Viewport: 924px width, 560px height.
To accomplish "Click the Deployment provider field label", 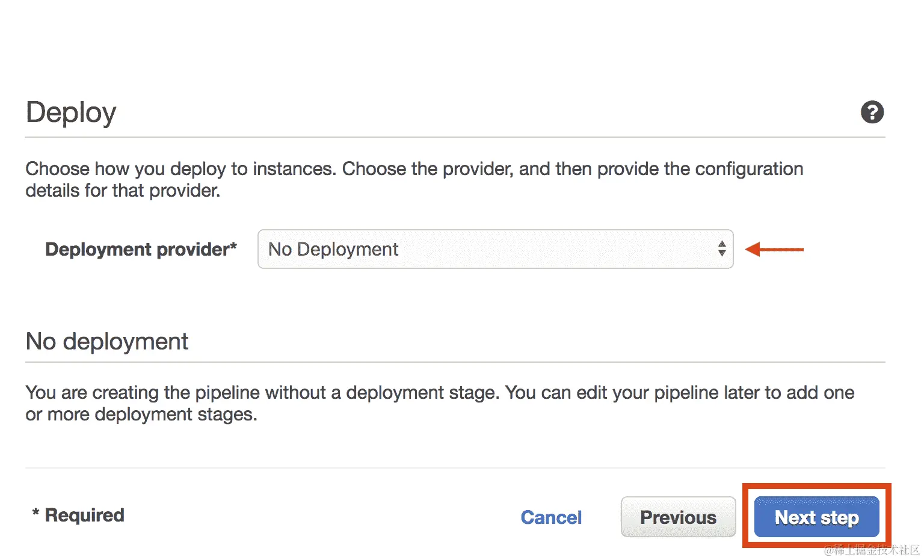I will (137, 249).
